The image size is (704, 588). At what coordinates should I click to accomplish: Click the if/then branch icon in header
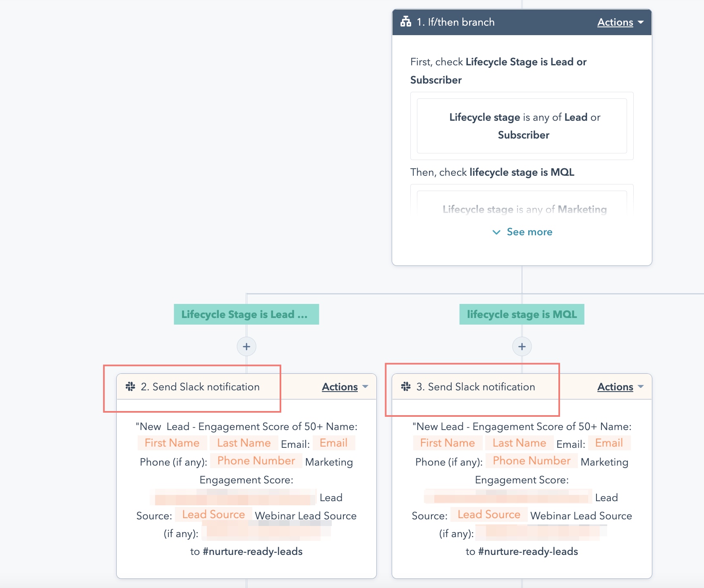(406, 22)
